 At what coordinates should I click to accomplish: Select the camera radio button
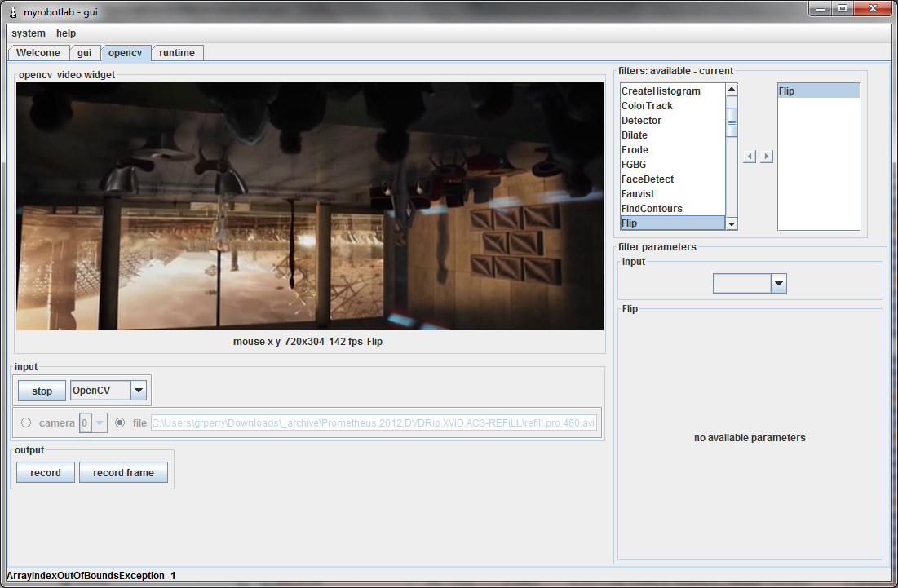pyautogui.click(x=26, y=422)
